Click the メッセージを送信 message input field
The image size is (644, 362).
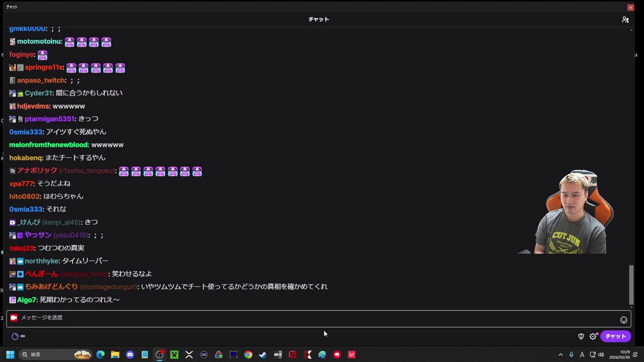(201, 318)
